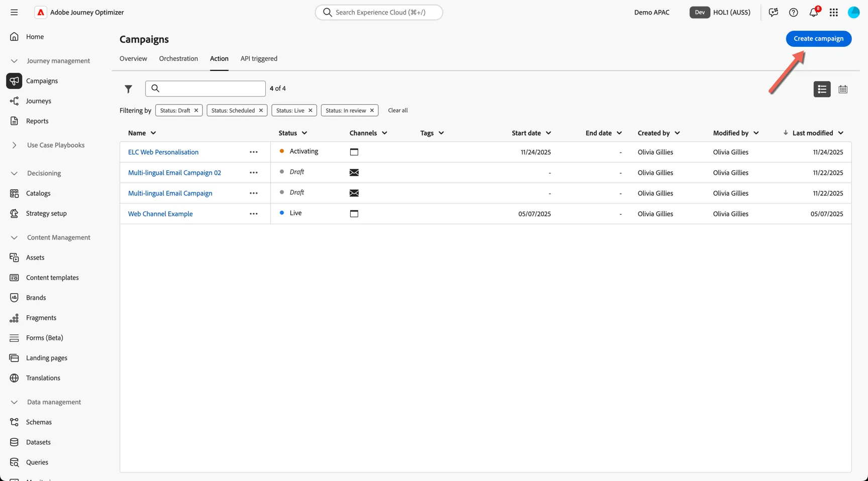Image resolution: width=868 pixels, height=481 pixels.
Task: Select the Action tab
Action: point(219,59)
